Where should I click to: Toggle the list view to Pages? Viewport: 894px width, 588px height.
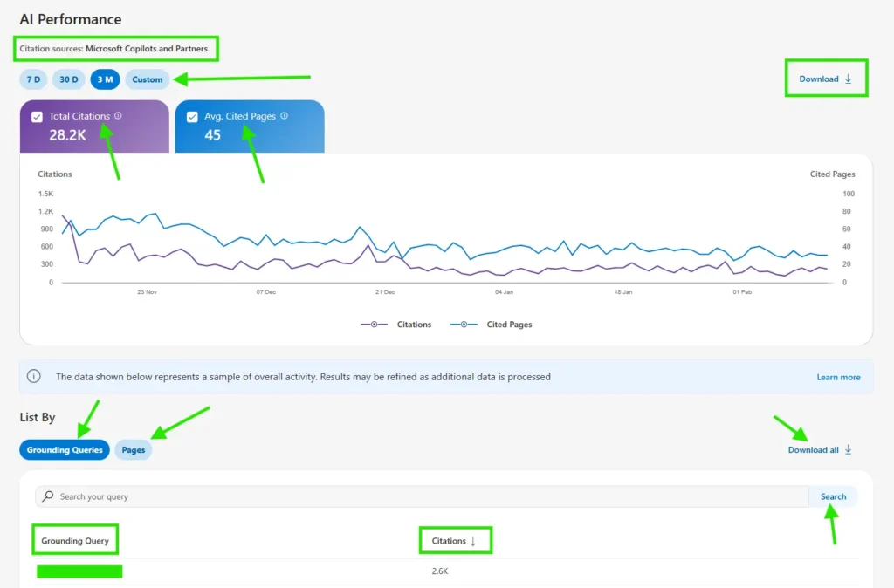133,449
